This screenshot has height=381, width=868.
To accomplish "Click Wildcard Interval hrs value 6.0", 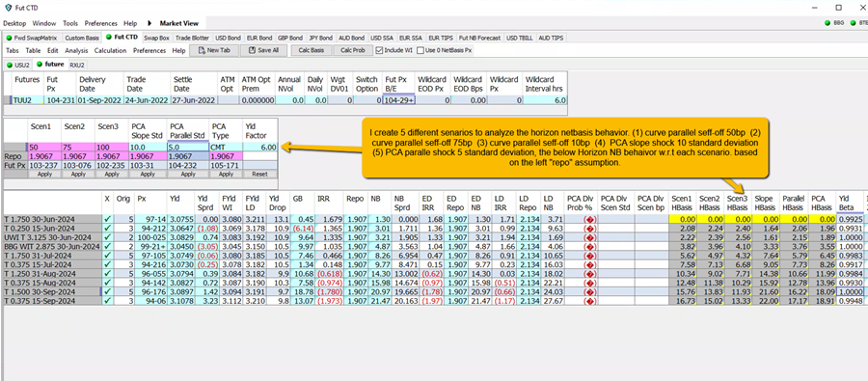I will pos(545,100).
